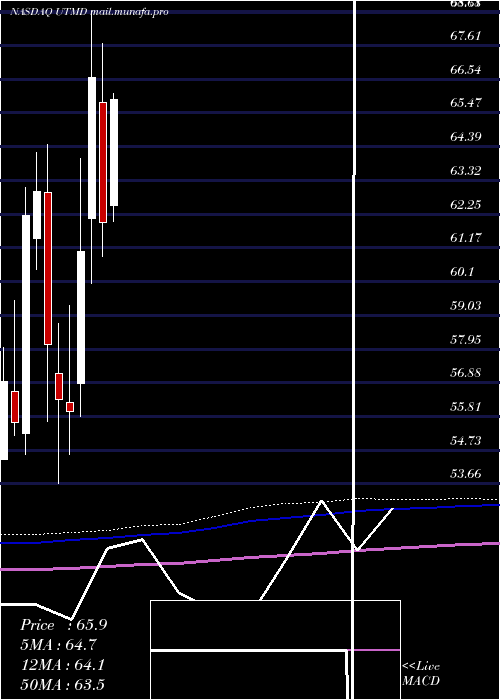
Task: Click the 57.95 price axis label
Action: (x=466, y=339)
